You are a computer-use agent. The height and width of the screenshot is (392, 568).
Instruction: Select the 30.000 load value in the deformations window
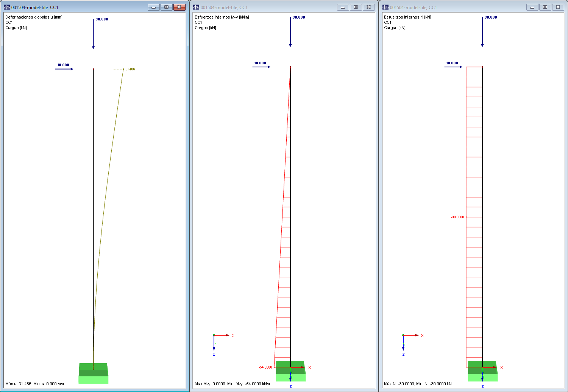[102, 19]
